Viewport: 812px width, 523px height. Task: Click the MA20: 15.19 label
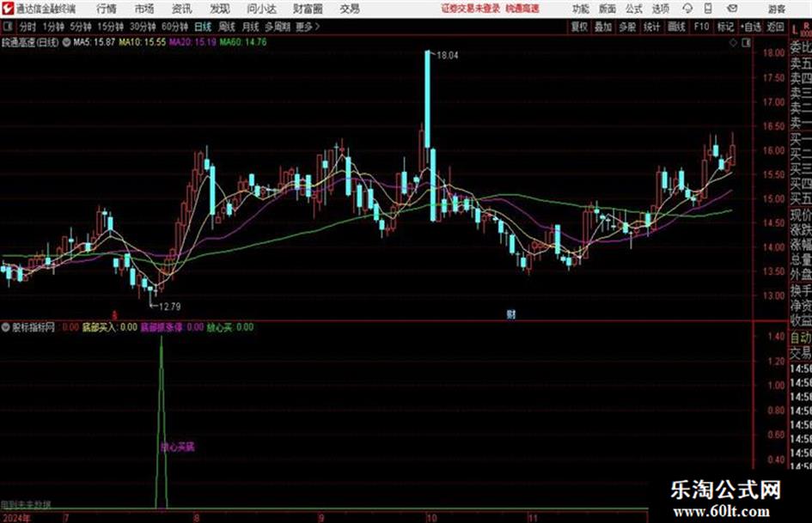[192, 42]
